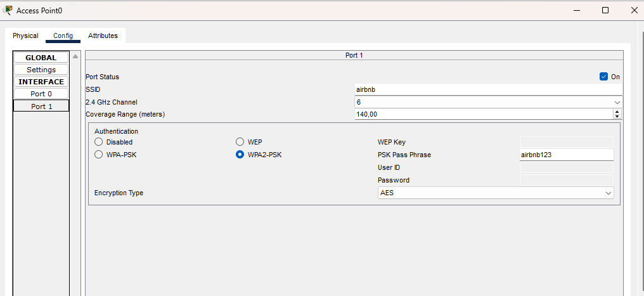Open the Attributes tab

coord(103,35)
